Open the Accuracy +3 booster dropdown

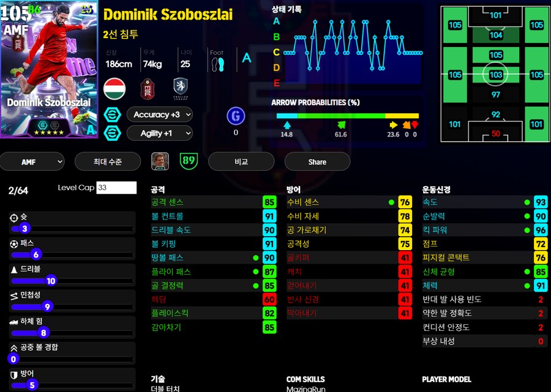(160, 114)
